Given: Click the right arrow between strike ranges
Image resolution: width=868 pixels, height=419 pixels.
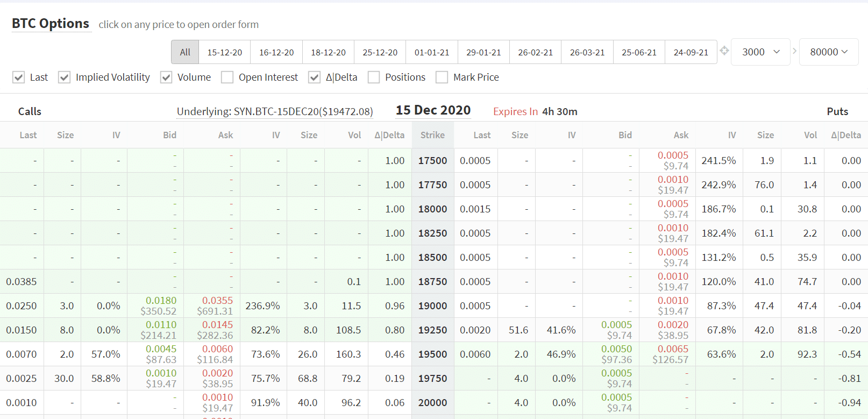Looking at the screenshot, I should (794, 51).
